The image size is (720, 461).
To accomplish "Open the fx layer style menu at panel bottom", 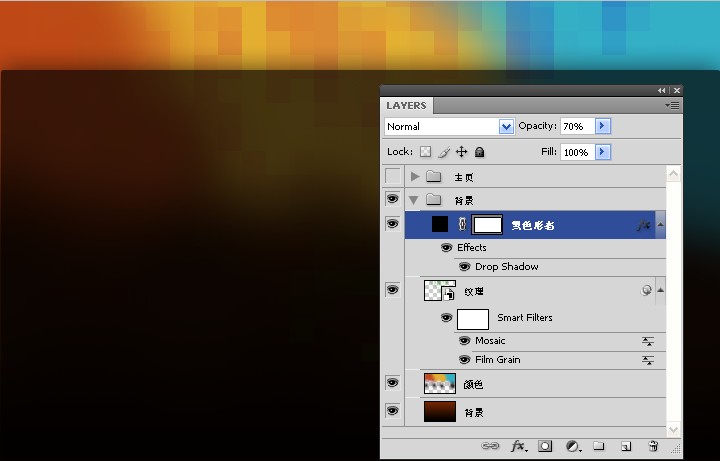I will pyautogui.click(x=518, y=446).
